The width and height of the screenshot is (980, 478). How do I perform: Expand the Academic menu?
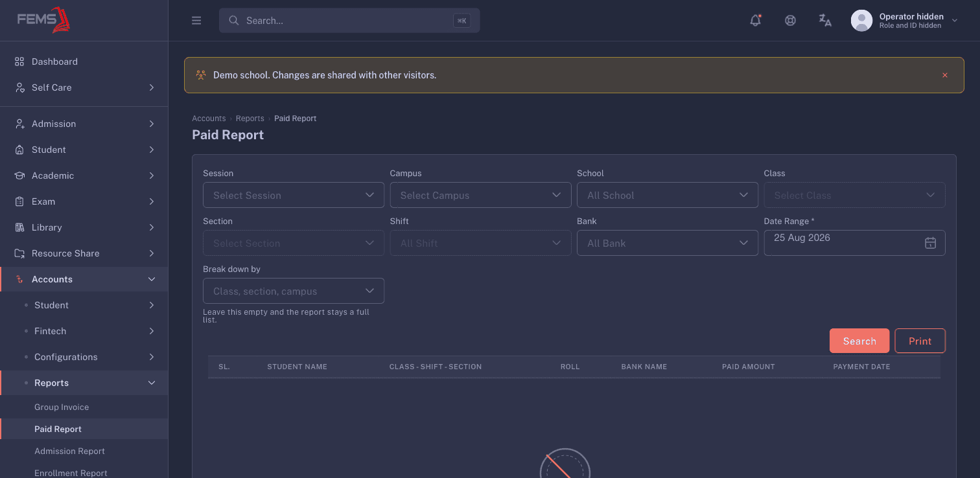pyautogui.click(x=152, y=176)
